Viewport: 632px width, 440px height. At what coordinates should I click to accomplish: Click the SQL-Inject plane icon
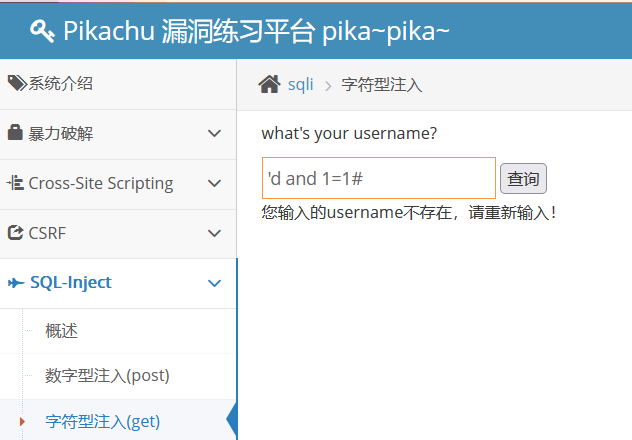[x=16, y=283]
